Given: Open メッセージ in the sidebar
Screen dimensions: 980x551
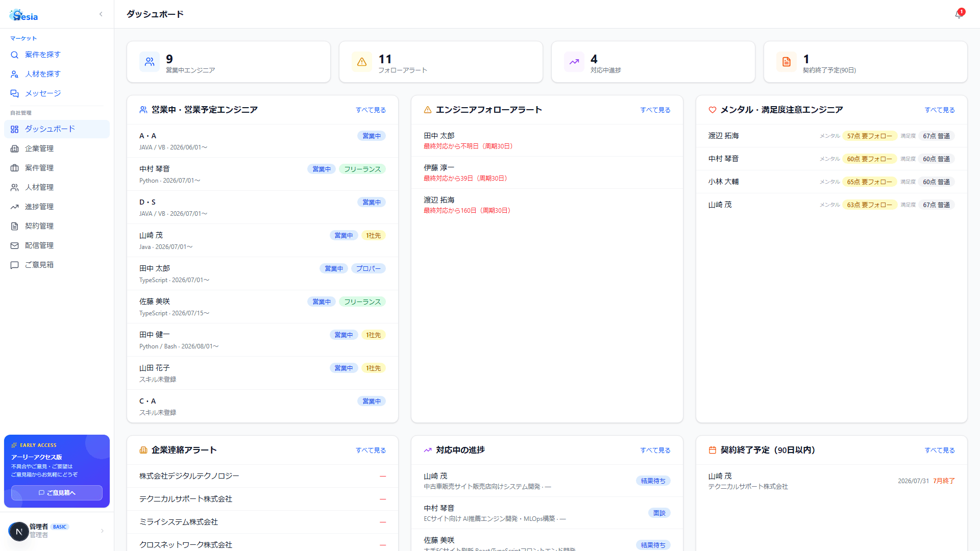Looking at the screenshot, I should 57,93.
